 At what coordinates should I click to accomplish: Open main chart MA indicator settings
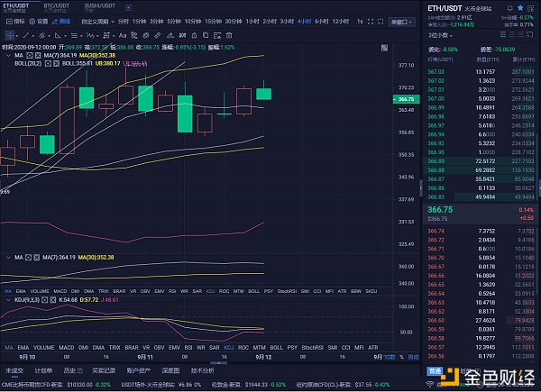[30, 56]
